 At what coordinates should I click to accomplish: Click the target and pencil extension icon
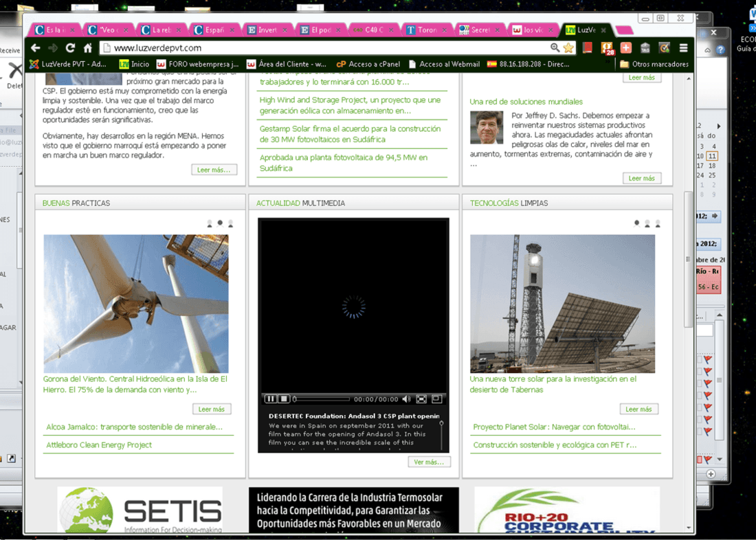(x=665, y=47)
